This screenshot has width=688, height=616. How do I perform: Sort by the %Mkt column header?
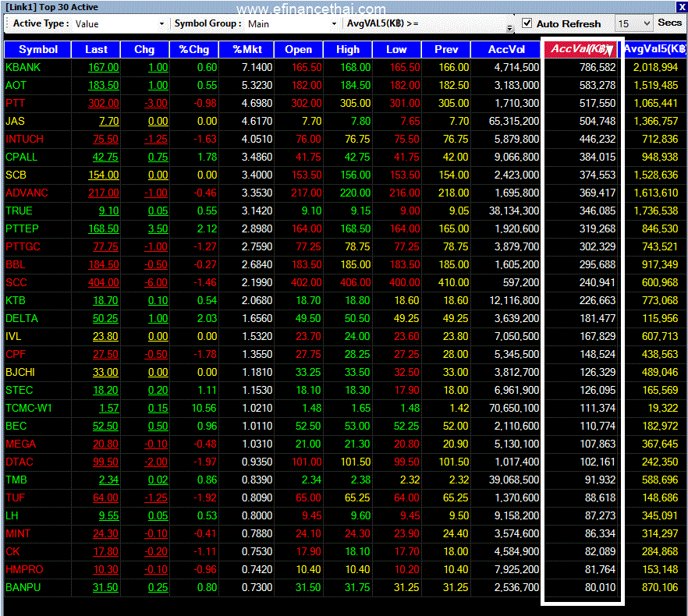(x=246, y=50)
